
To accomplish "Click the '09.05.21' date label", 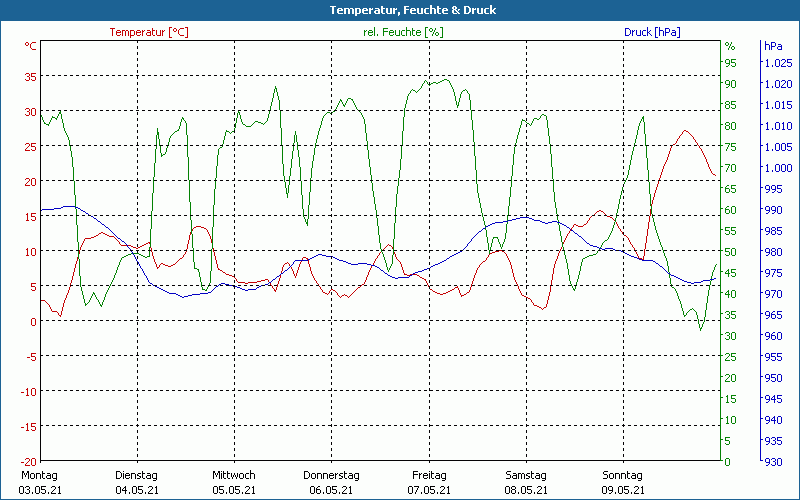I will pos(622,490).
